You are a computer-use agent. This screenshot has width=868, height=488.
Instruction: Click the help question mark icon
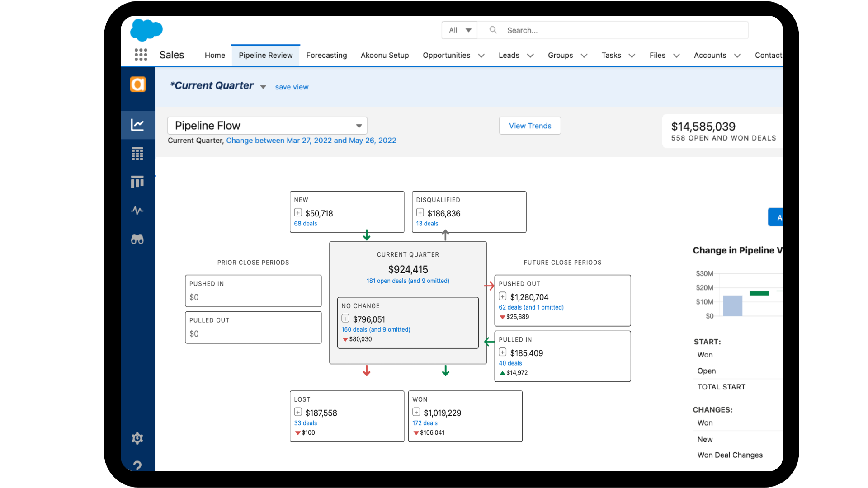[x=137, y=465]
